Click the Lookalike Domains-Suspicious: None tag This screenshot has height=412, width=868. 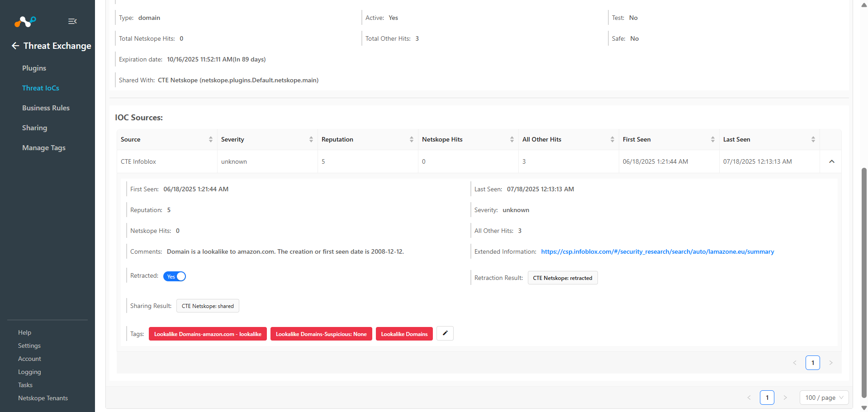click(x=321, y=334)
